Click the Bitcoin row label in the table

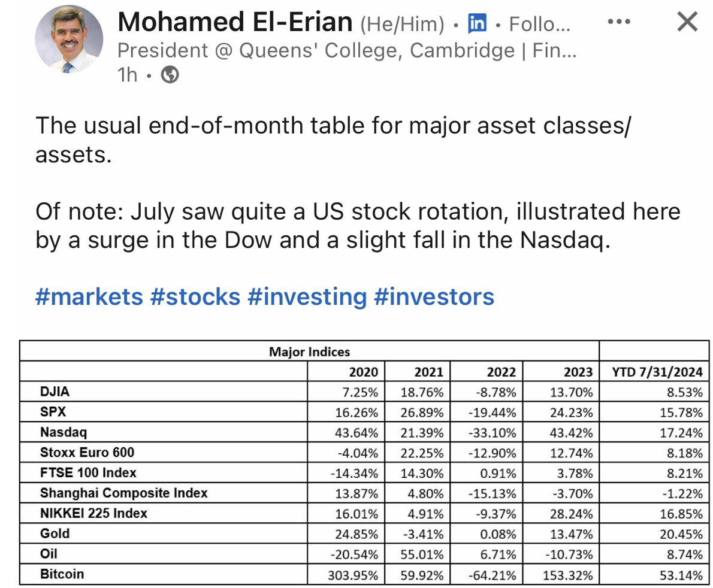[62, 574]
